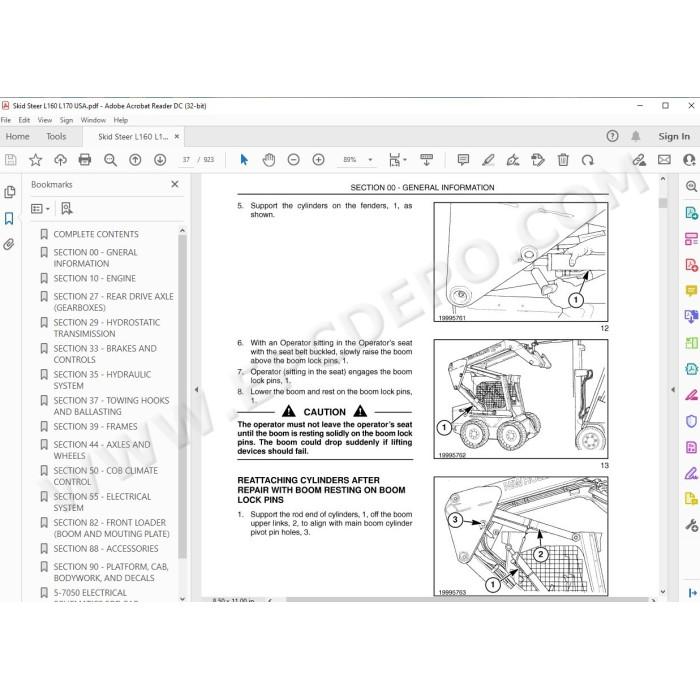Select the highlight text pen

tap(488, 159)
